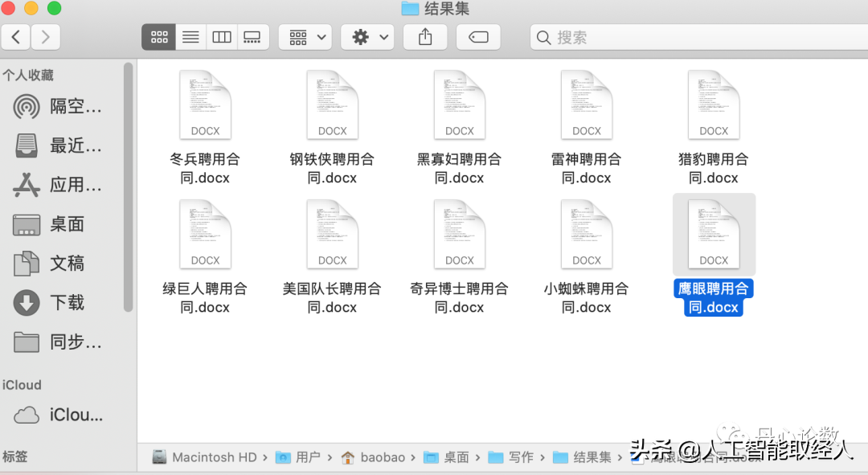Screen dimensions: 868x475
Task: Click the 结果集 folder icon in title bar
Action: [410, 8]
